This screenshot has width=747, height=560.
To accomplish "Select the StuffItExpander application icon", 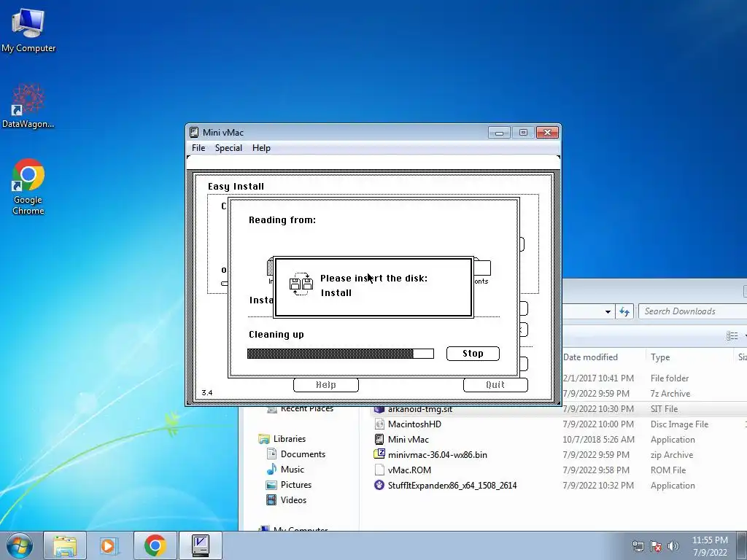I will tap(379, 485).
